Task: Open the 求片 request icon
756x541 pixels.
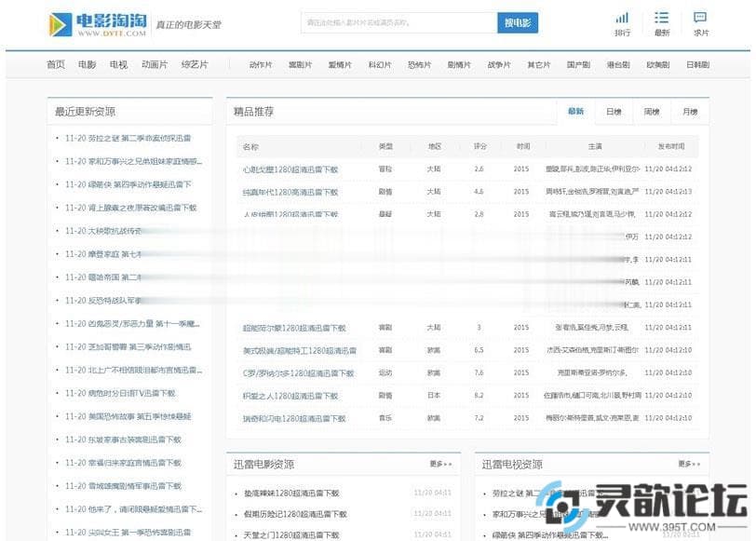Action: tap(700, 23)
